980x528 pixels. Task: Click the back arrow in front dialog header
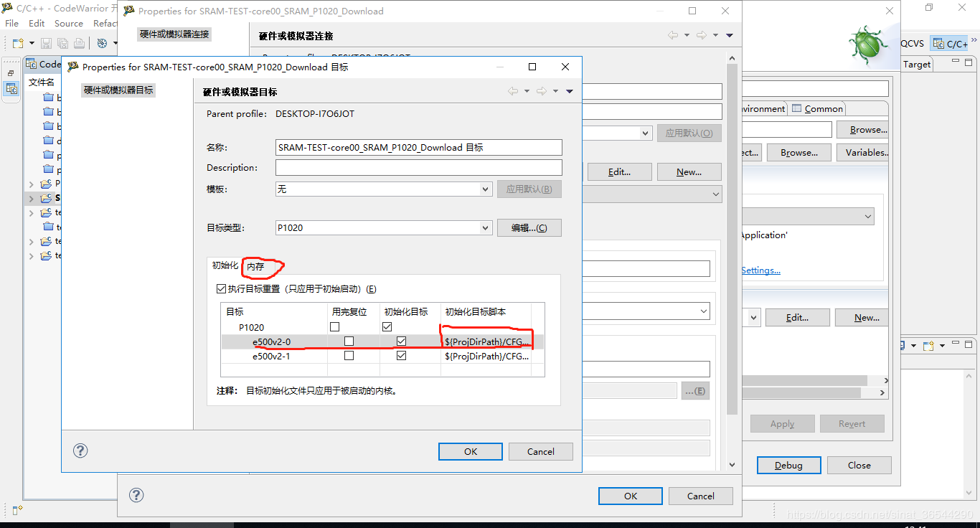[x=513, y=91]
